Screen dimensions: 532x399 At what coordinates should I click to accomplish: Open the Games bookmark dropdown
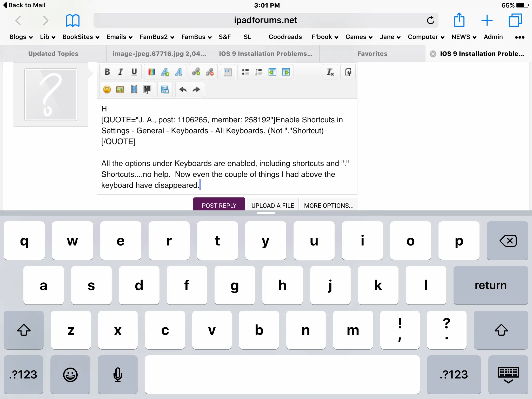coord(359,37)
